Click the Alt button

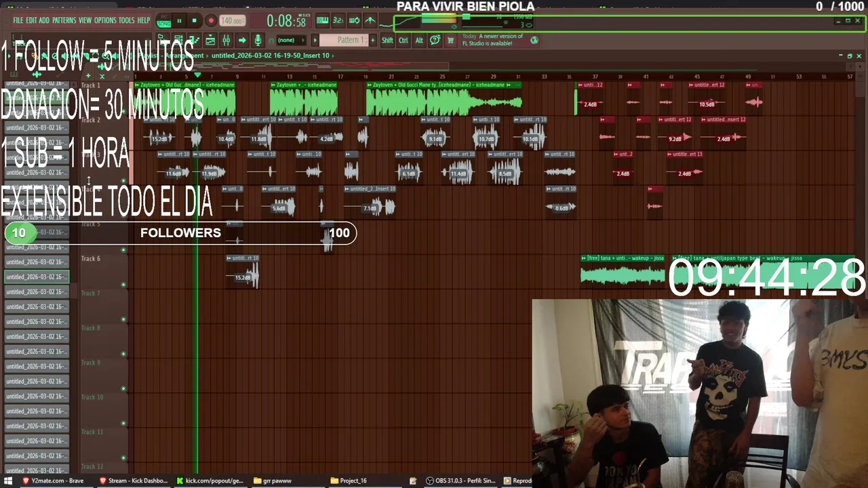coord(419,40)
